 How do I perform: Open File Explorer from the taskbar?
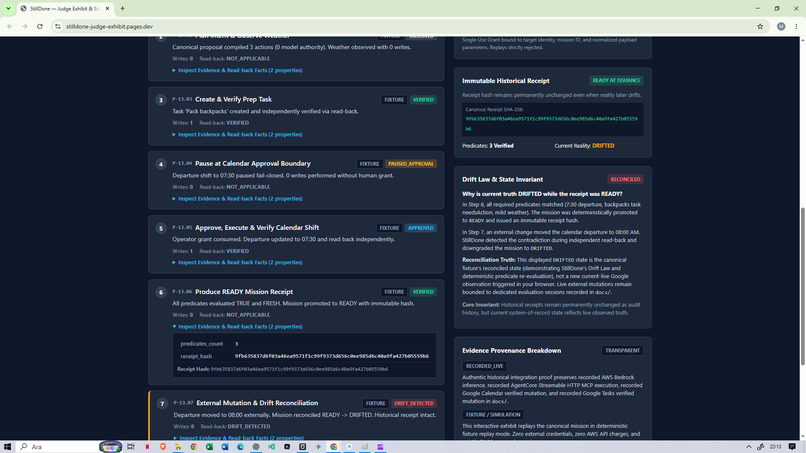tap(178, 446)
